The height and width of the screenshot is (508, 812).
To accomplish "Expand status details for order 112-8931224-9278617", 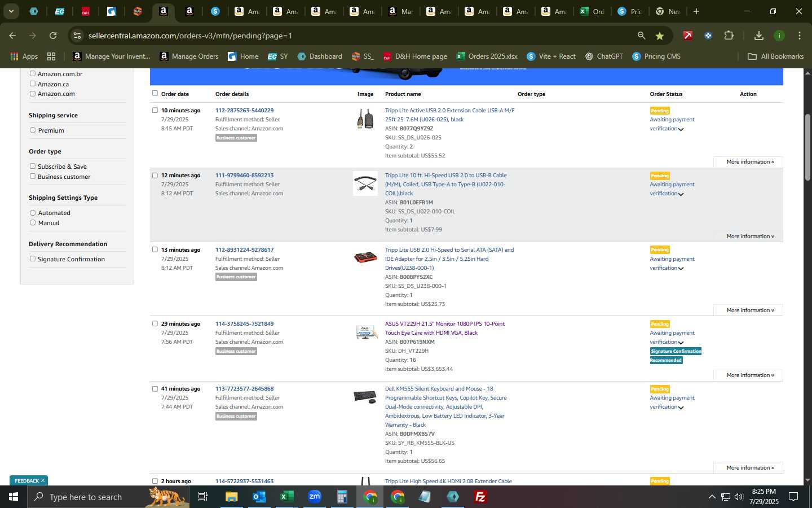I will (x=681, y=269).
